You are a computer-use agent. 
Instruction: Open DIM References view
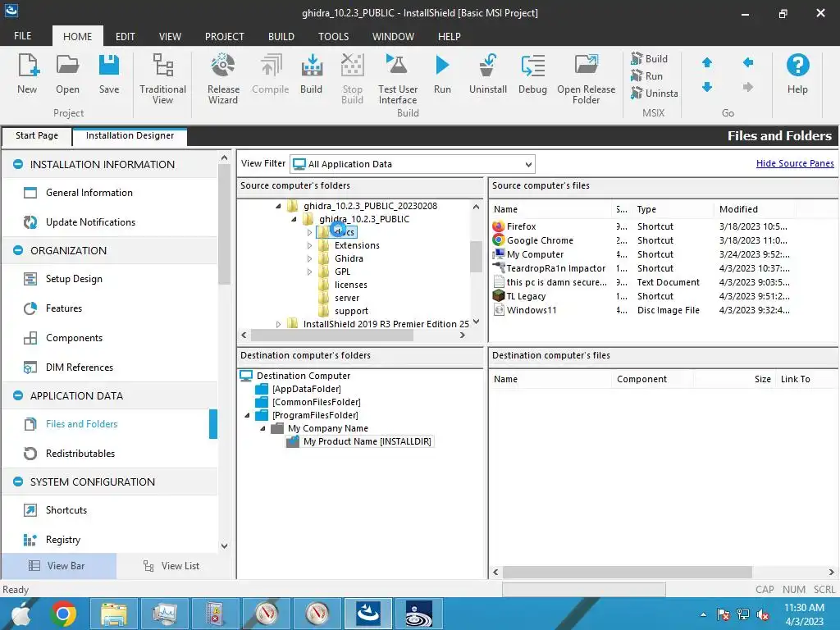point(80,367)
